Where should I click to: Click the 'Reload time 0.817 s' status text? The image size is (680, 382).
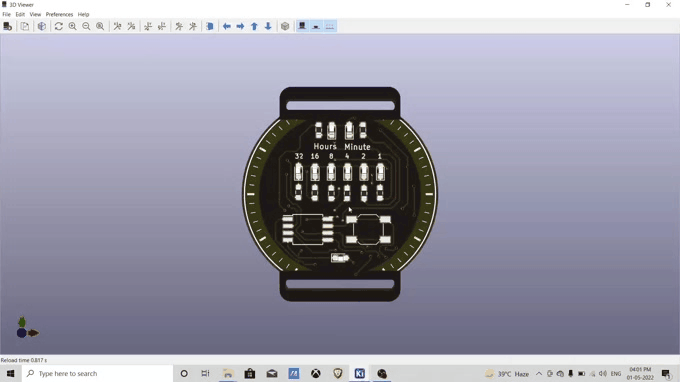[x=24, y=360]
